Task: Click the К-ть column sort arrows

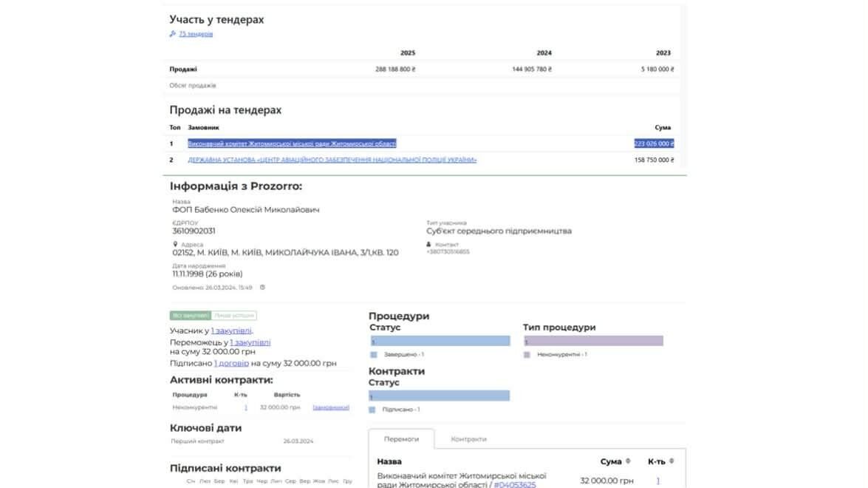Action: click(670, 461)
